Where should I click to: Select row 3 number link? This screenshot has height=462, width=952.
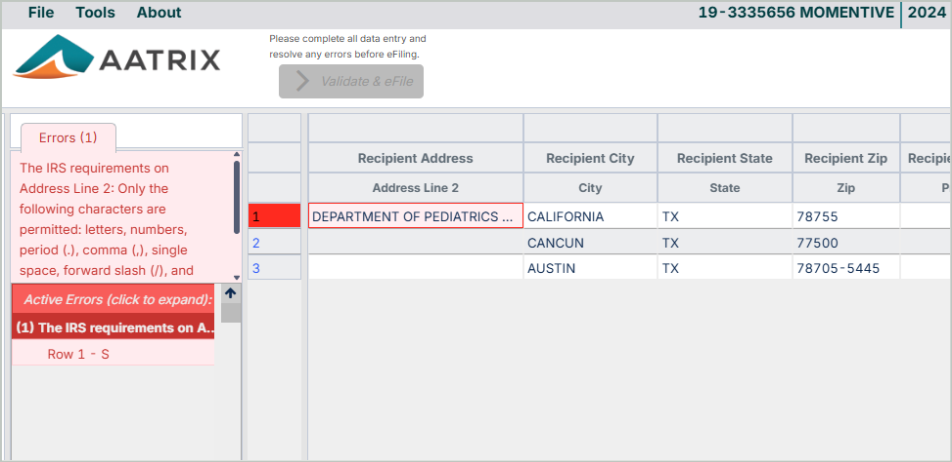[x=256, y=268]
